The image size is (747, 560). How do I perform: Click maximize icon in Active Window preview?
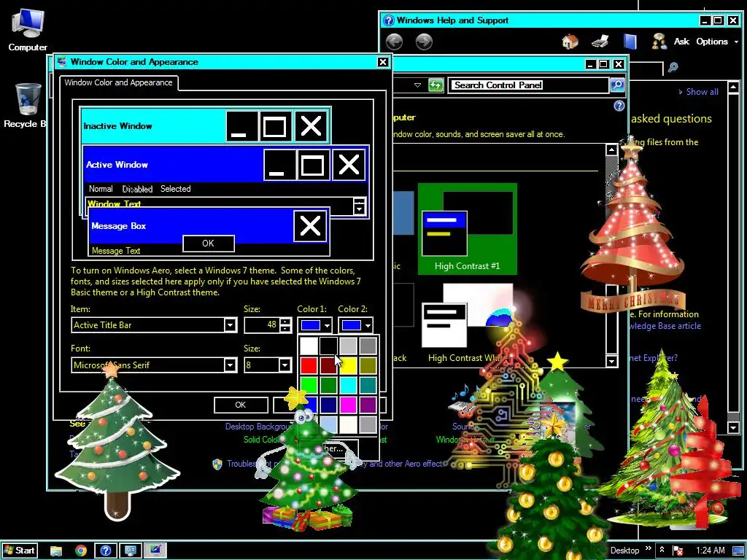[x=312, y=166]
